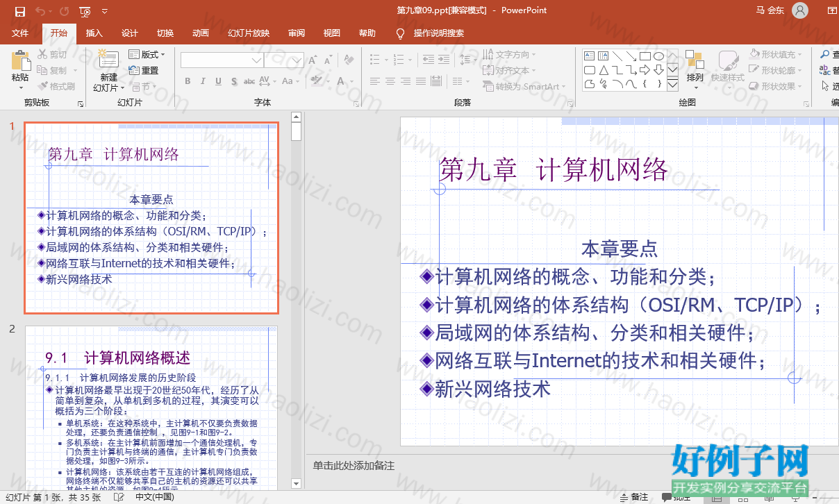This screenshot has width=839, height=504.
Task: Select the isosceles triangle shape in gallery
Action: click(603, 70)
